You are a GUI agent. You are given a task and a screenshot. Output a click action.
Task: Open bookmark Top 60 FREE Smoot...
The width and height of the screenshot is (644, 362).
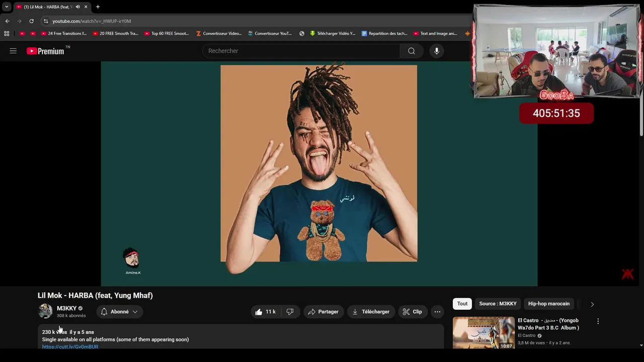pos(167,34)
